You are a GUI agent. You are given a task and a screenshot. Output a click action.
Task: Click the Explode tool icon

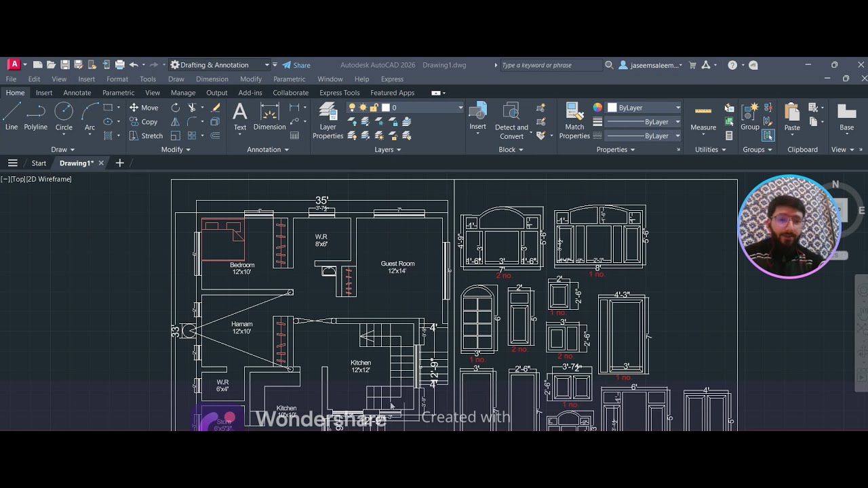[x=216, y=122]
